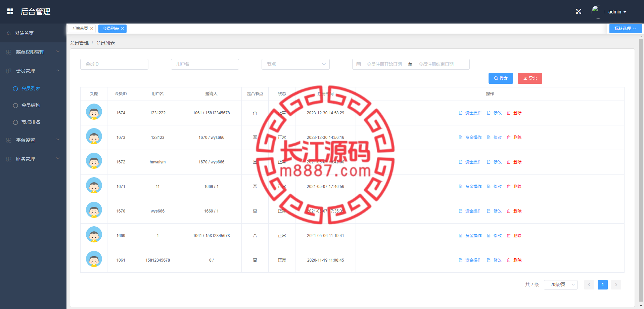Click the calendar icon in date range
Screen dimensions: 644x309
[x=359, y=64]
